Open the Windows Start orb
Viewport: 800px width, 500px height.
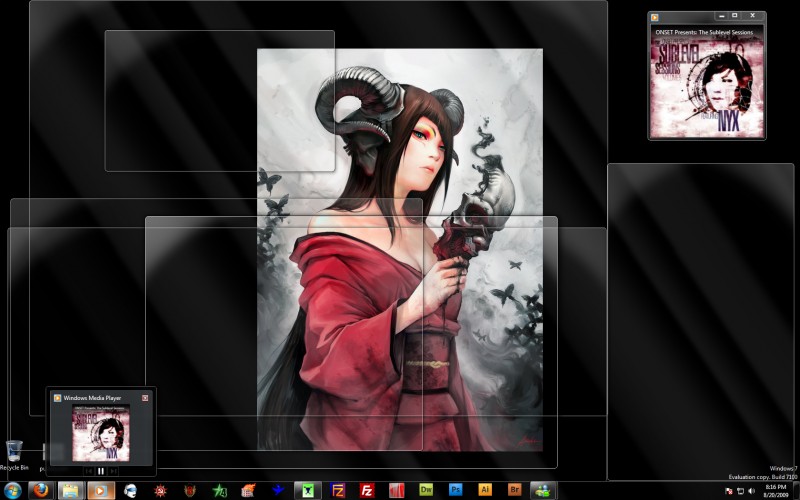(12, 491)
